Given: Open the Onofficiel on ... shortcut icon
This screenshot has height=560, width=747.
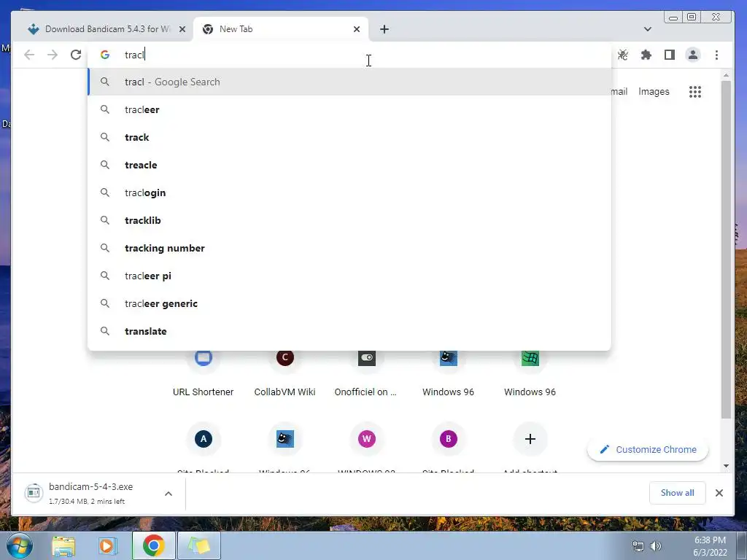Looking at the screenshot, I should (367, 357).
